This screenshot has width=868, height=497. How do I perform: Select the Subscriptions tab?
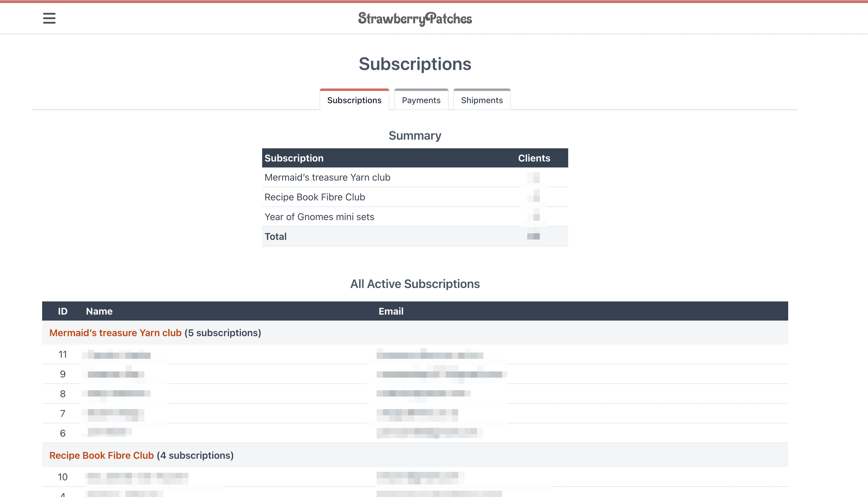coord(354,100)
